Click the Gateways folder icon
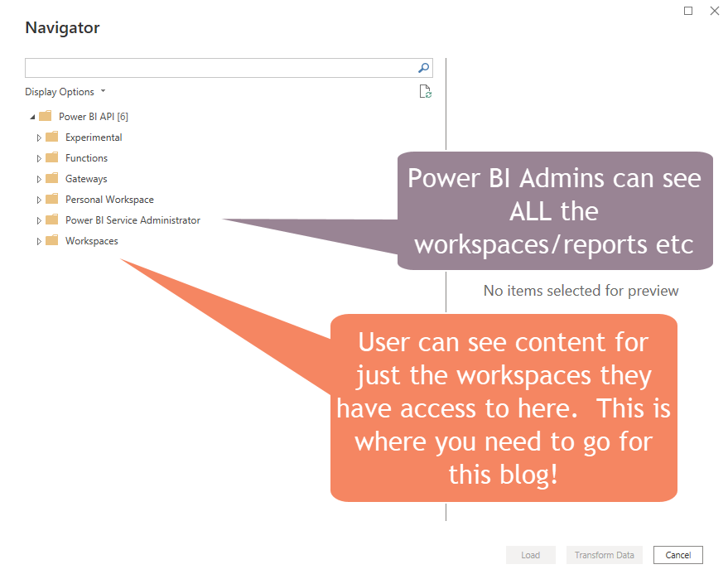The width and height of the screenshot is (728, 579). 51,178
